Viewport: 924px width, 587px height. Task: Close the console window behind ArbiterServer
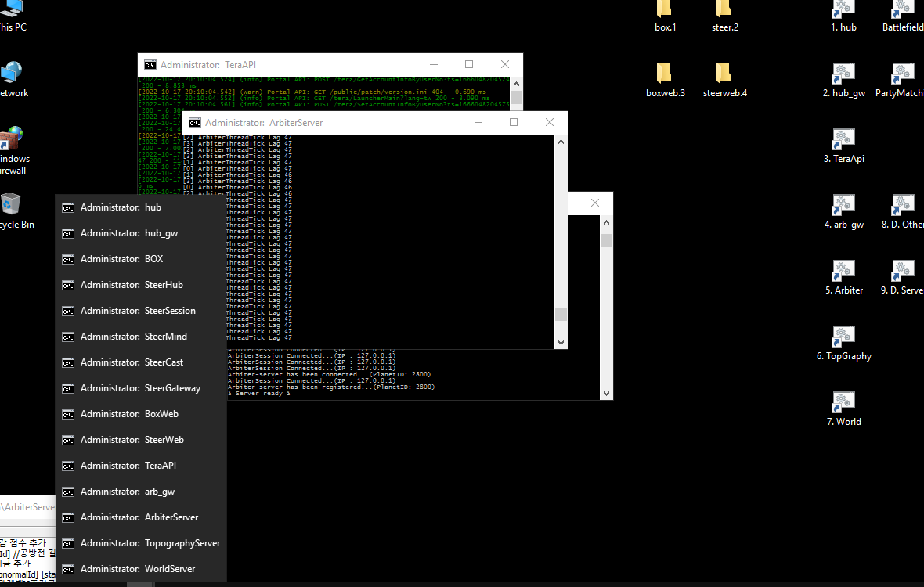[595, 203]
